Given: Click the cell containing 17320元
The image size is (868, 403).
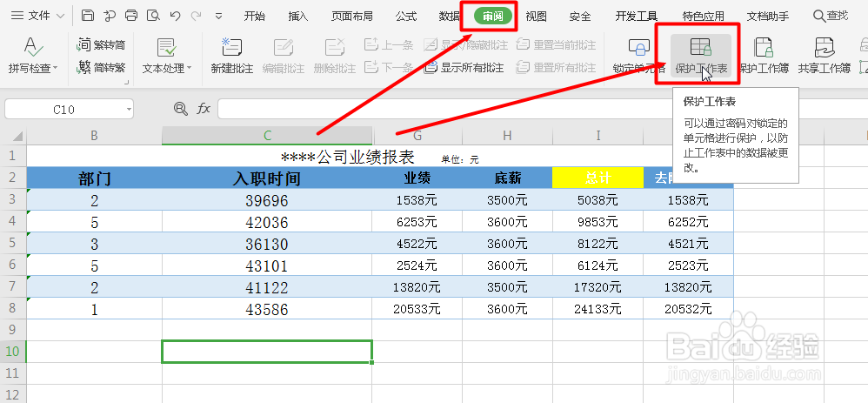Looking at the screenshot, I should (x=598, y=287).
